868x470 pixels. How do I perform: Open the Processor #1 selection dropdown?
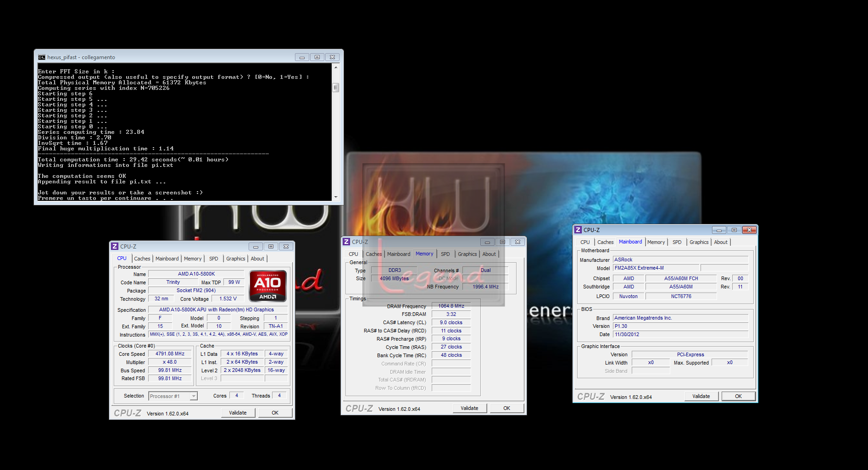coord(173,396)
